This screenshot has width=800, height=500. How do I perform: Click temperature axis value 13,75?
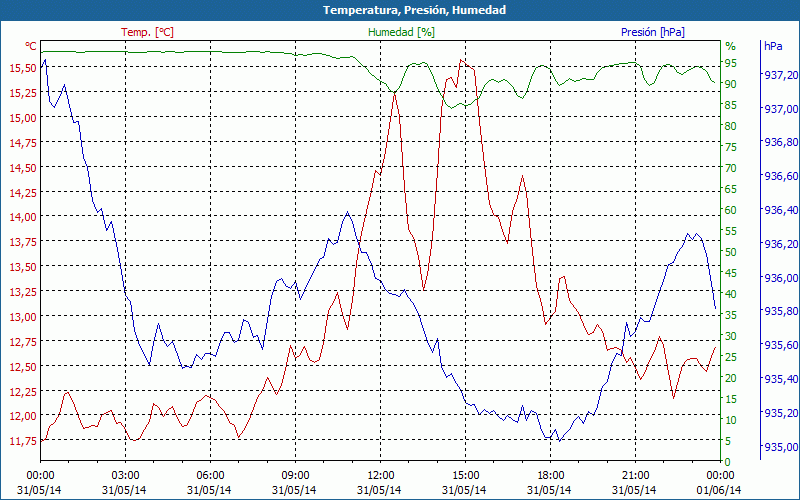[23, 242]
